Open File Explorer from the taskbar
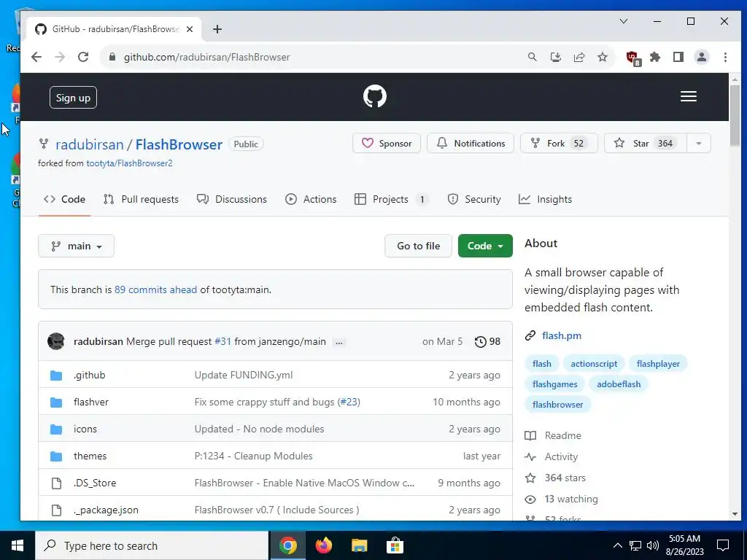This screenshot has height=560, width=747. (x=359, y=545)
